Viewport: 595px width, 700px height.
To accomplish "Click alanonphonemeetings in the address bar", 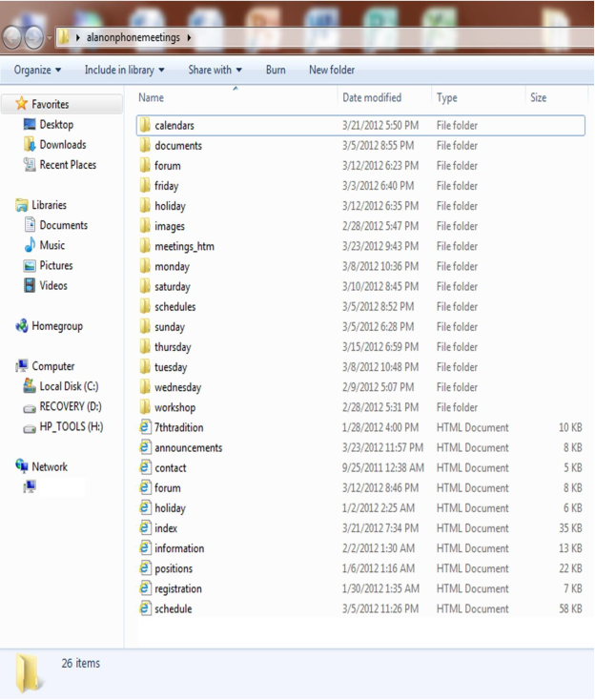I will coord(133,37).
